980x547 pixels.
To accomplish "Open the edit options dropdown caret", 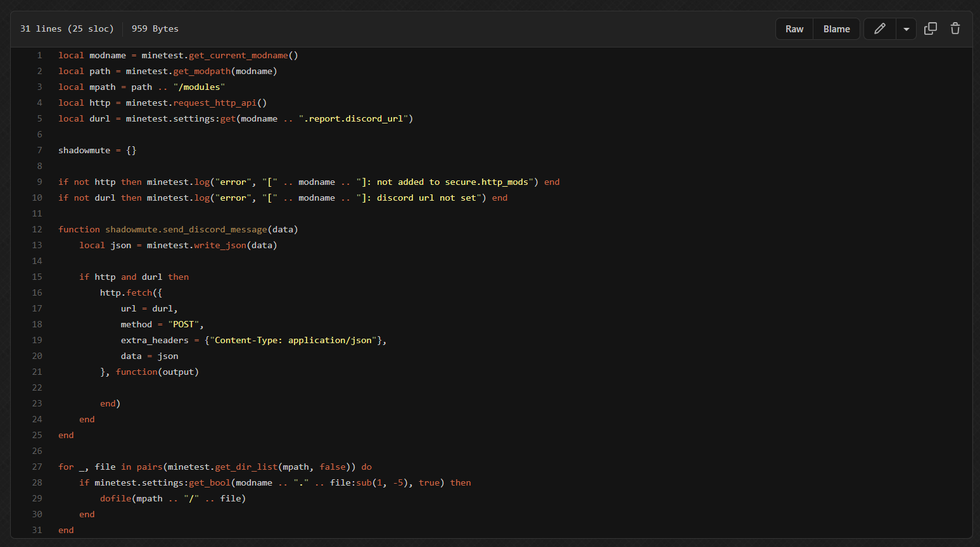I will click(x=907, y=29).
